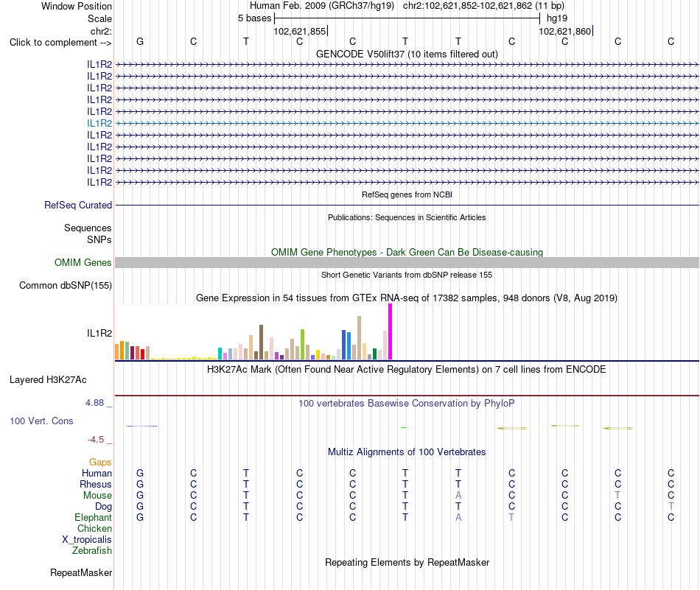Image resolution: width=700 pixels, height=590 pixels.
Task: Click the Human species label
Action: (97, 473)
